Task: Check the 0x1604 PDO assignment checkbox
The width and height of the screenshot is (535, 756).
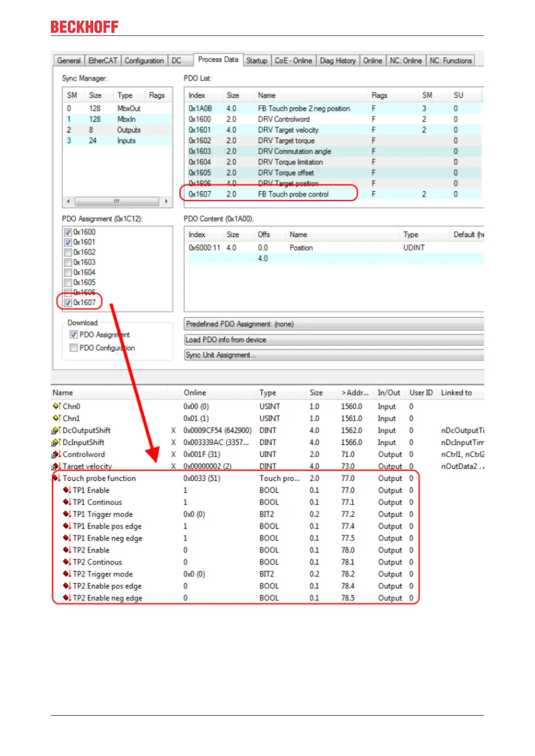Action: (68, 273)
